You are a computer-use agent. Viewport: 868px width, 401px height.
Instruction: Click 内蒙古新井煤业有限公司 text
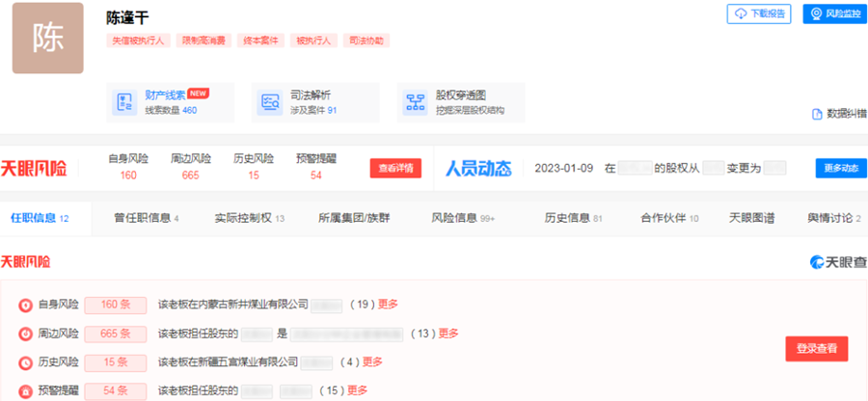(x=253, y=305)
